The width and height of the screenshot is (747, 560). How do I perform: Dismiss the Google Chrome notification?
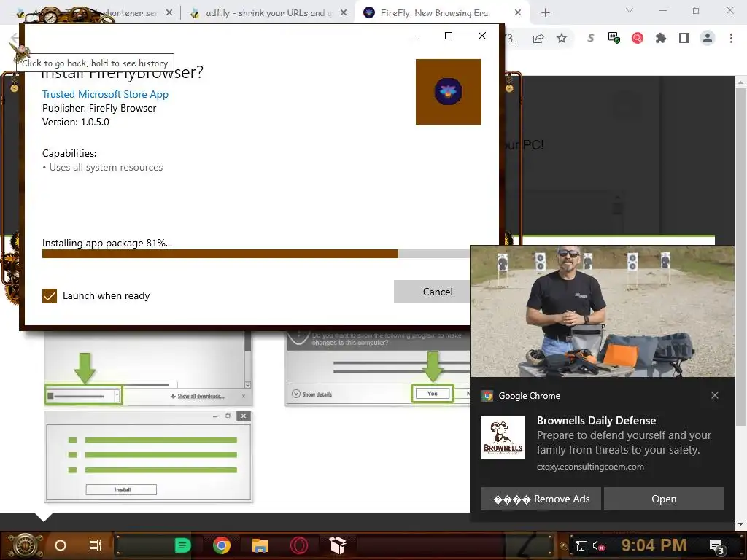(x=715, y=395)
